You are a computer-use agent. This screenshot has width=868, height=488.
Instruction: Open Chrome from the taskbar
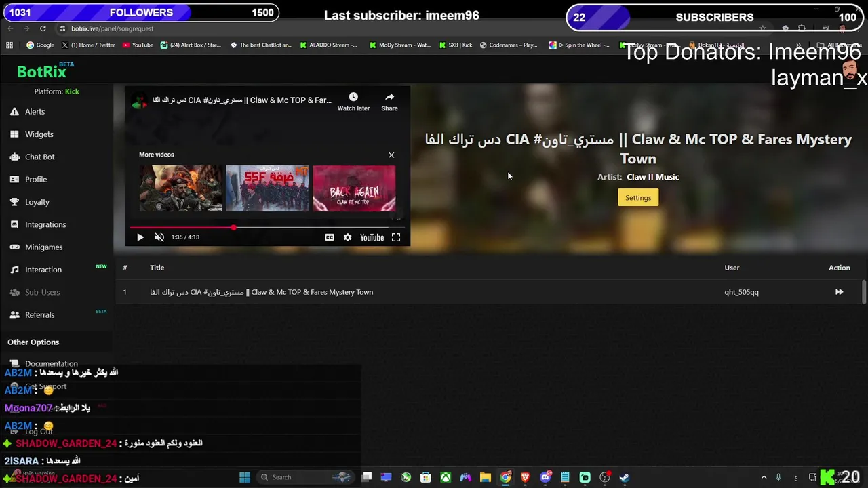coord(505,477)
